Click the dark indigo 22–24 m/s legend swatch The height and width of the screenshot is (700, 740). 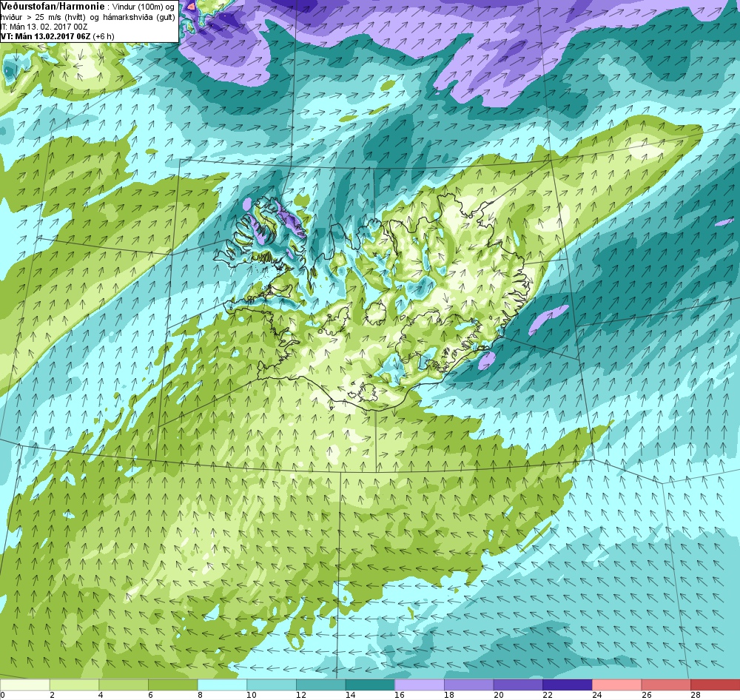click(568, 684)
